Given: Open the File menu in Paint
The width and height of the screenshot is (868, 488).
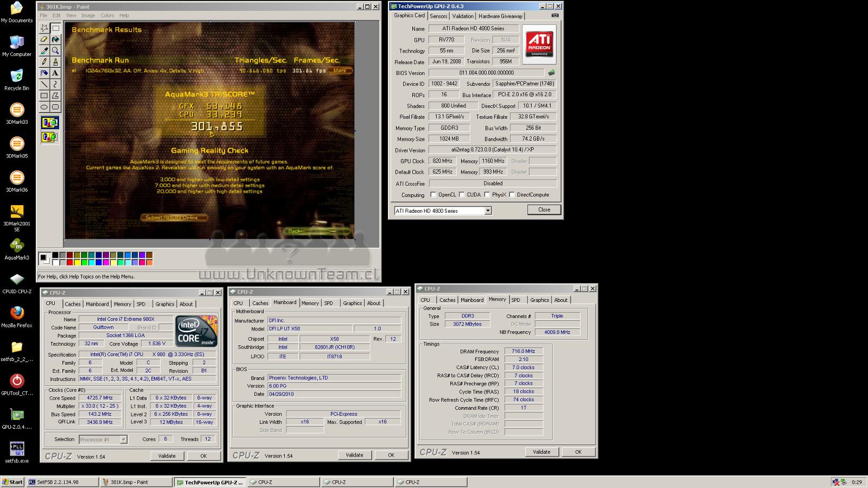Looking at the screenshot, I should pos(43,15).
